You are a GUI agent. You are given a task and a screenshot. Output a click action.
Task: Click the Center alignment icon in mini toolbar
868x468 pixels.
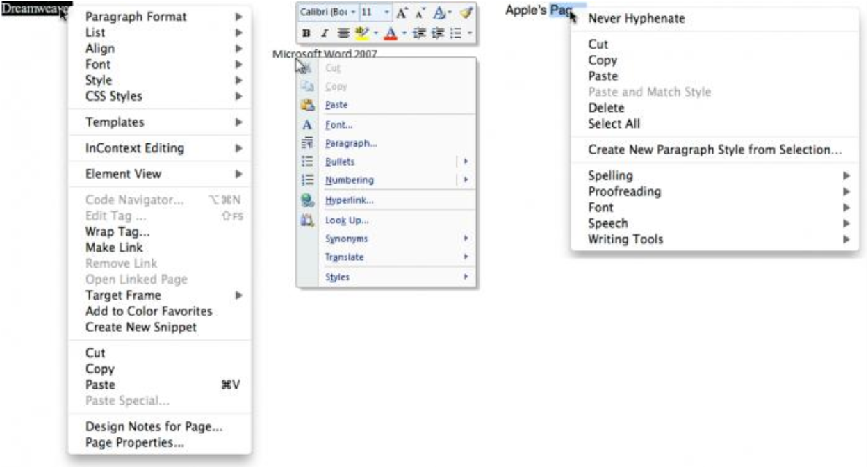point(343,33)
